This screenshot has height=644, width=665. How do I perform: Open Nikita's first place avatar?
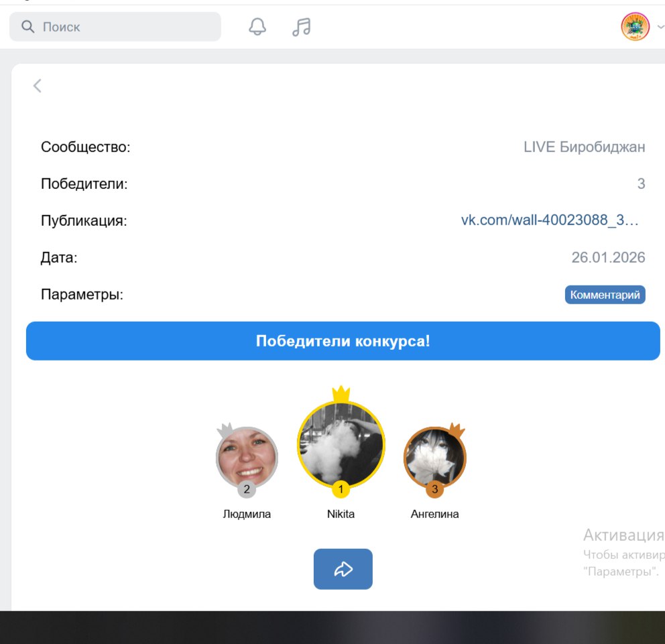[x=341, y=444]
